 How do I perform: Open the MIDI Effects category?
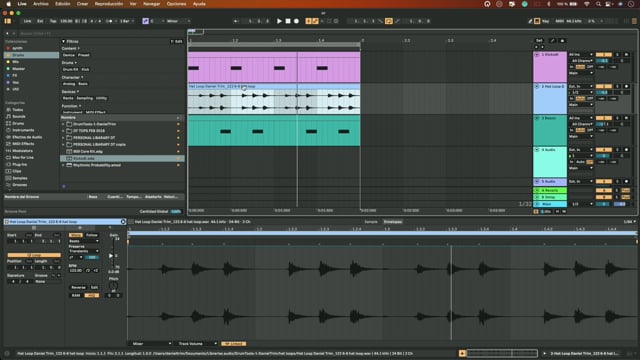23,144
